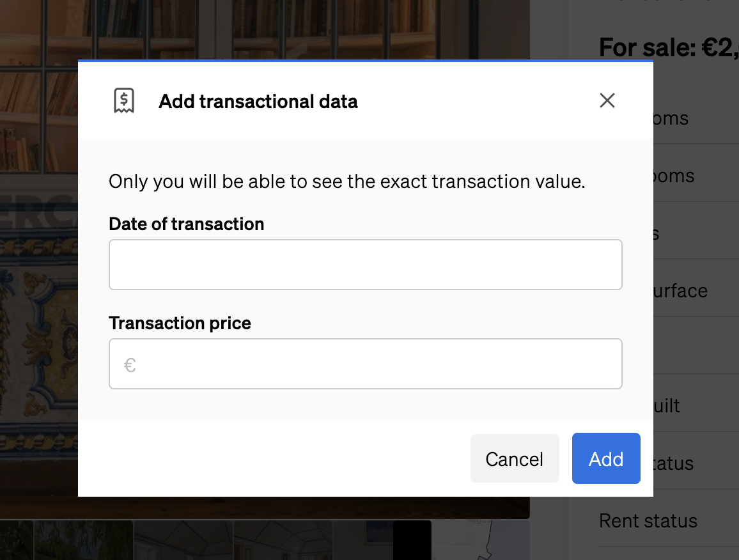Click the dollar receipt icon in dialog header
739x560 pixels.
(123, 100)
